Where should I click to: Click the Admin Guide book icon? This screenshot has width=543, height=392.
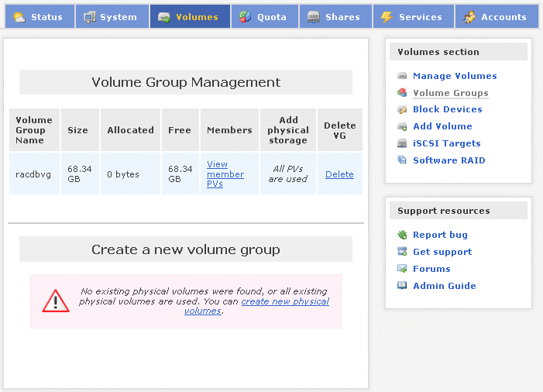pyautogui.click(x=402, y=286)
